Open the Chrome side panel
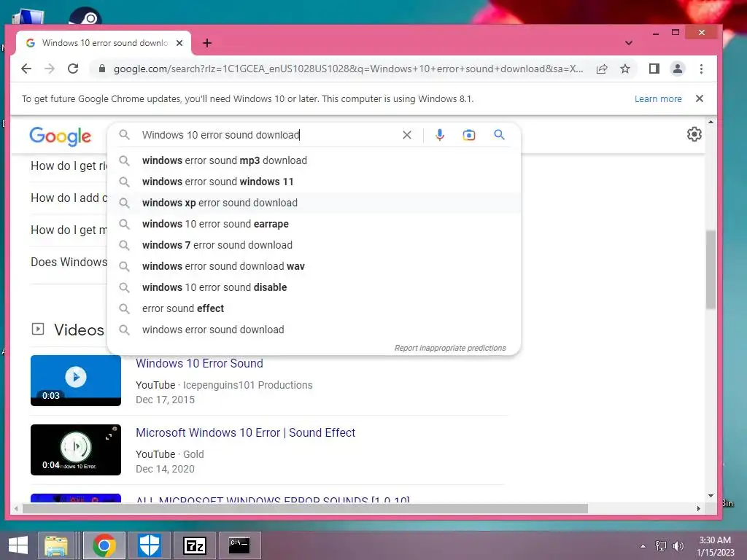Image resolution: width=747 pixels, height=560 pixels. (x=654, y=69)
